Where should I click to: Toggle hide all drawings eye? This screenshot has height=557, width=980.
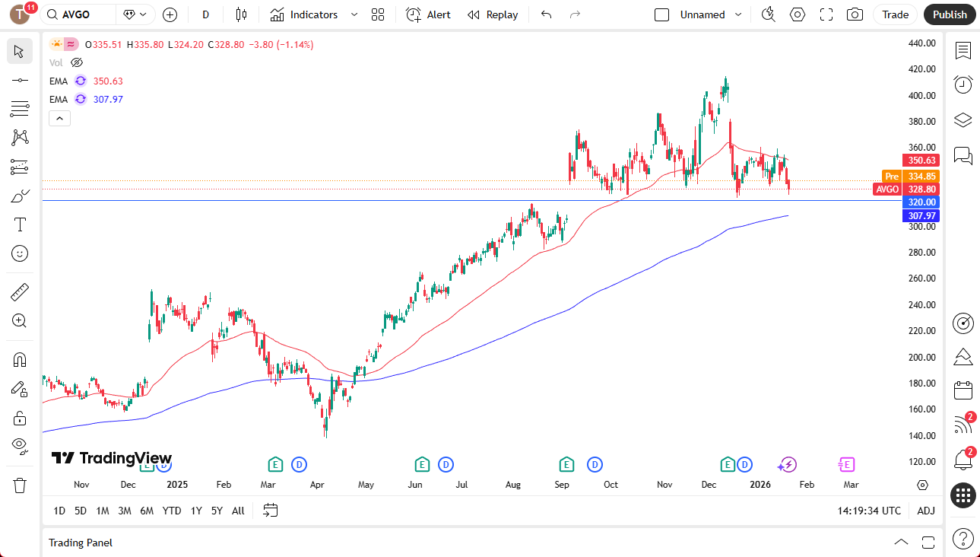click(20, 446)
